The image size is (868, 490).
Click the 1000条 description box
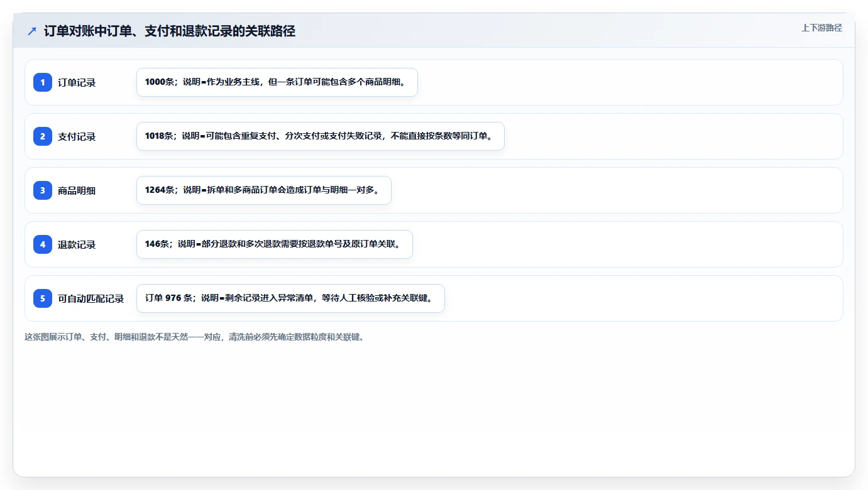(277, 82)
